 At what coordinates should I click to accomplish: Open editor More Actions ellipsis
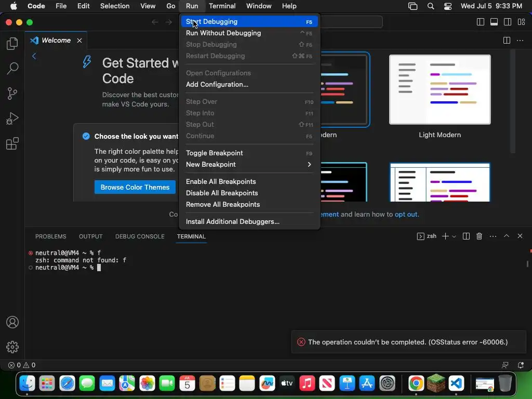point(520,41)
